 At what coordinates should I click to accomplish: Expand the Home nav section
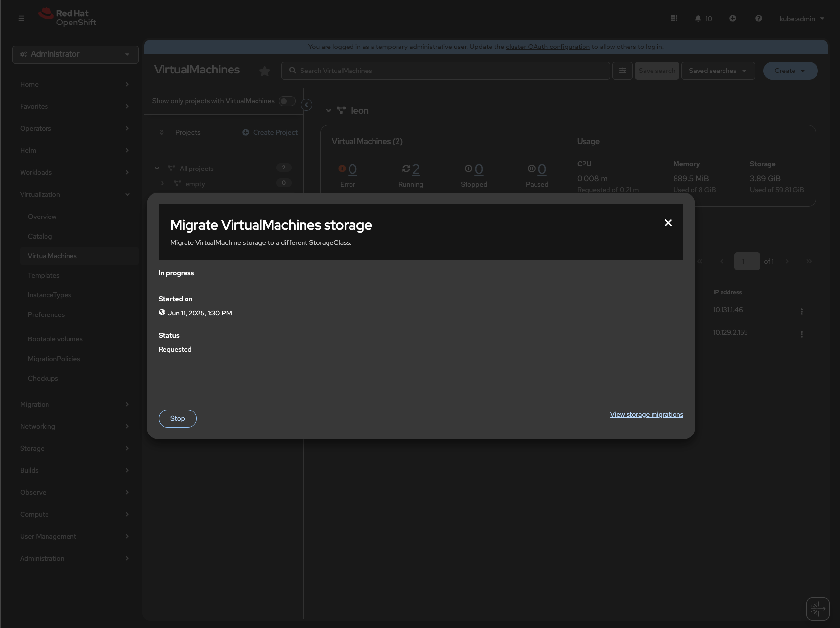click(x=75, y=84)
